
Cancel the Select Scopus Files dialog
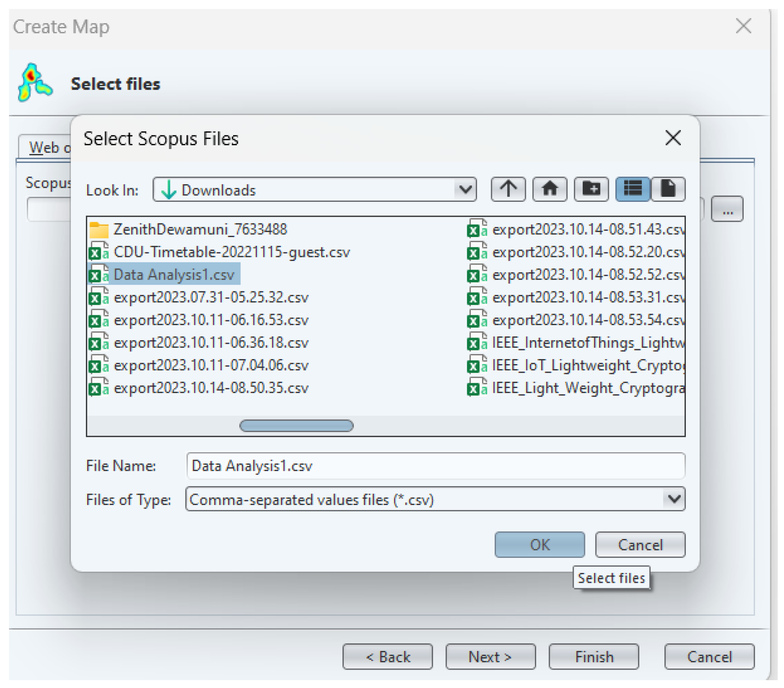pos(640,545)
